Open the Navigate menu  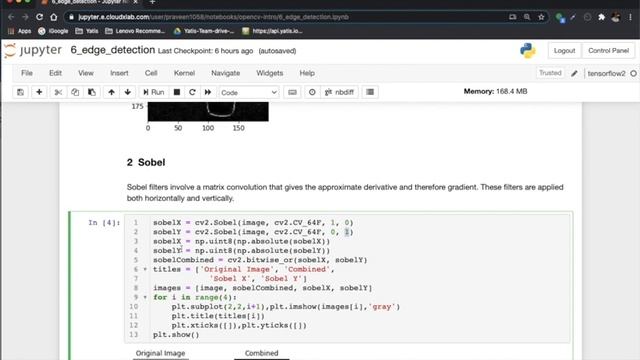click(225, 73)
